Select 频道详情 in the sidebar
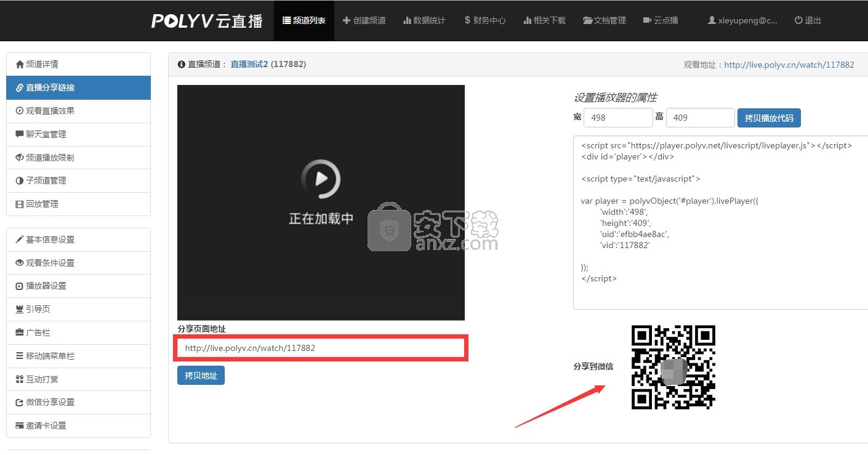 (x=78, y=64)
